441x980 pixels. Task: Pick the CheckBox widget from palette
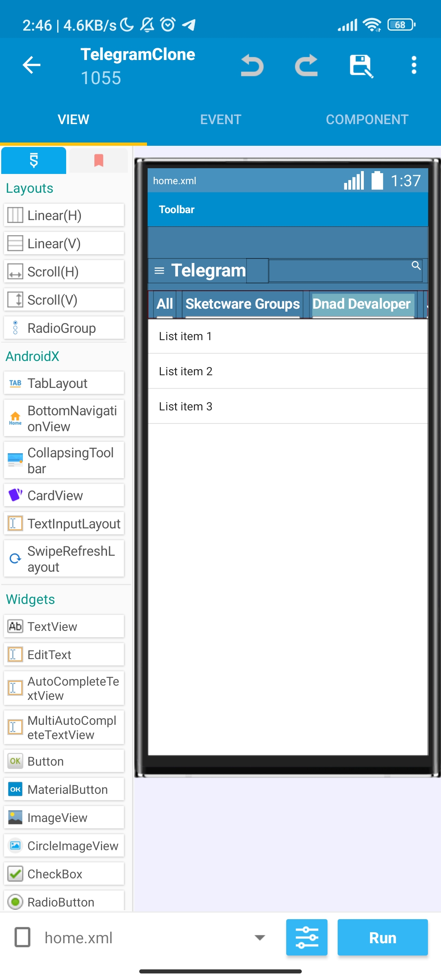tap(64, 874)
